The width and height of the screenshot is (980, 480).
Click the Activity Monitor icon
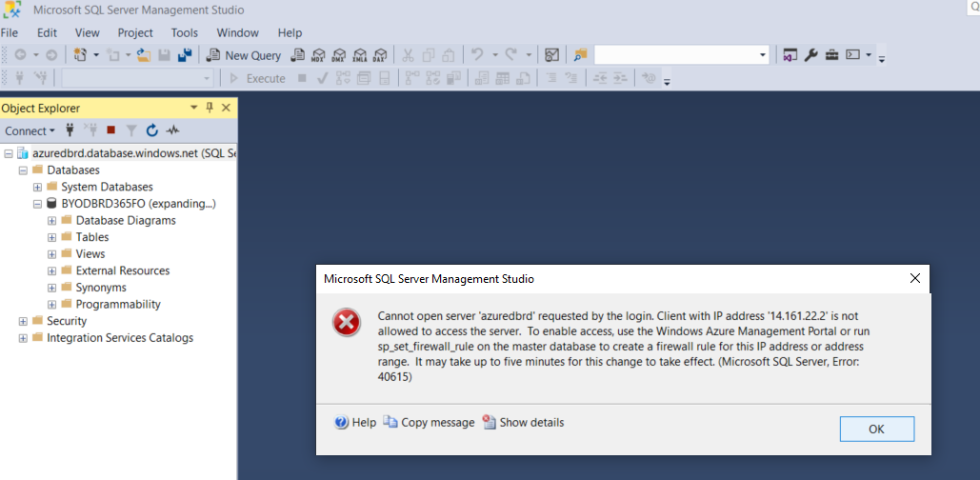[x=551, y=55]
